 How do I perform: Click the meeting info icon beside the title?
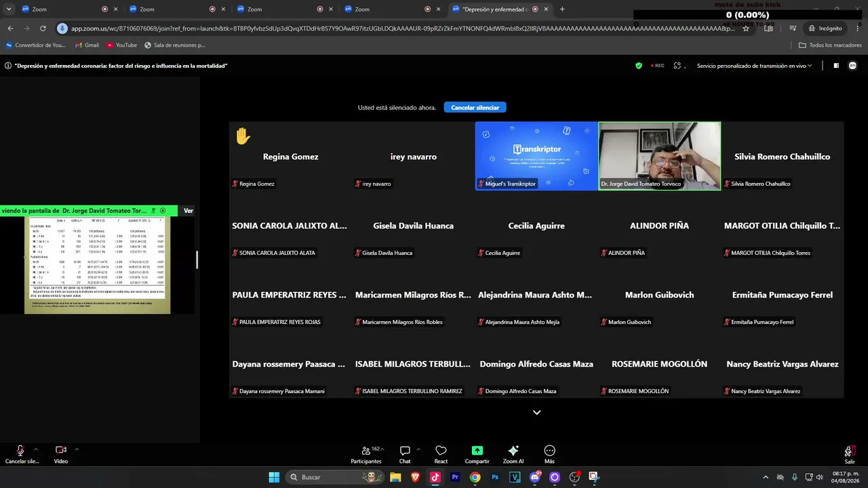coord(8,66)
